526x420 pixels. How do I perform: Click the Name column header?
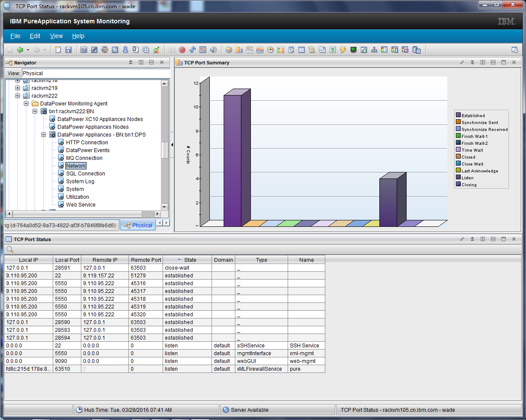click(306, 260)
